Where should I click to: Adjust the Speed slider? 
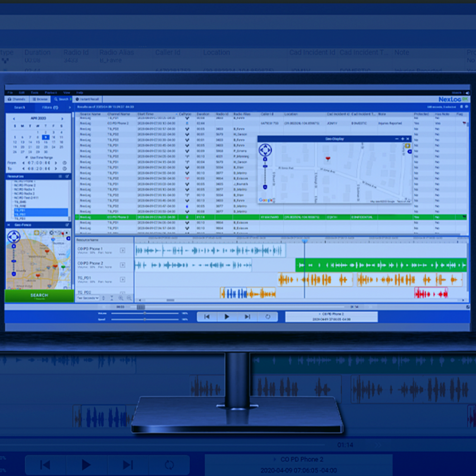(145, 319)
